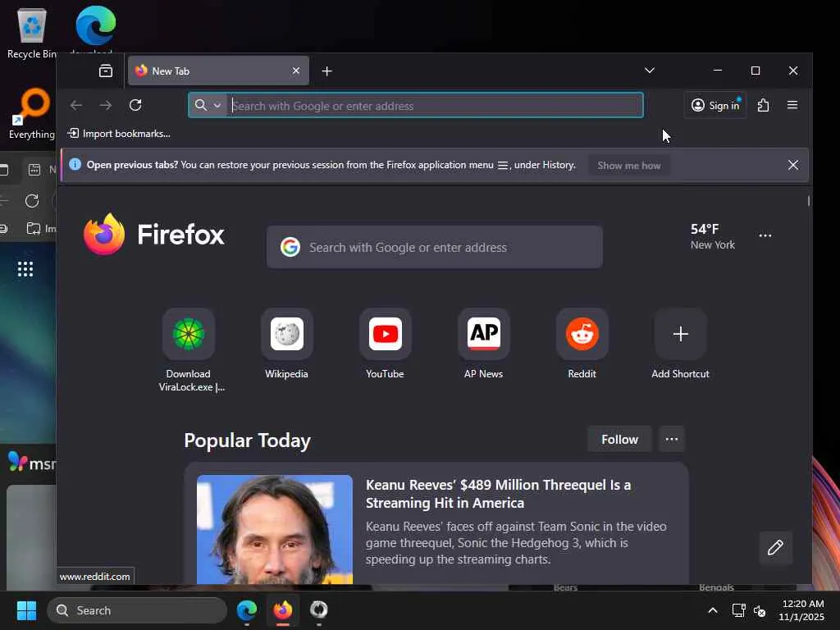840x630 pixels.
Task: Click the Keanu Reeves article thumbnail
Action: pyautogui.click(x=274, y=529)
